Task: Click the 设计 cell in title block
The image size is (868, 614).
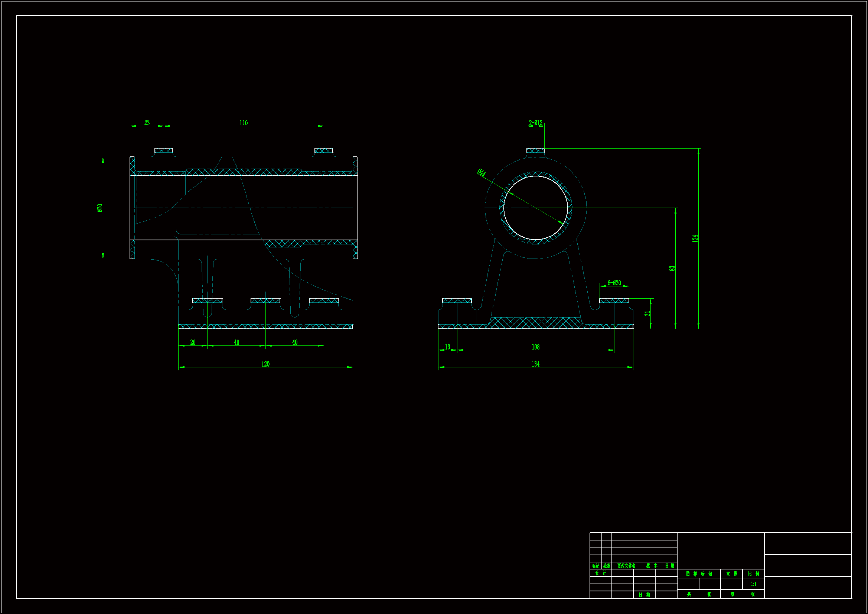Action: click(x=601, y=573)
